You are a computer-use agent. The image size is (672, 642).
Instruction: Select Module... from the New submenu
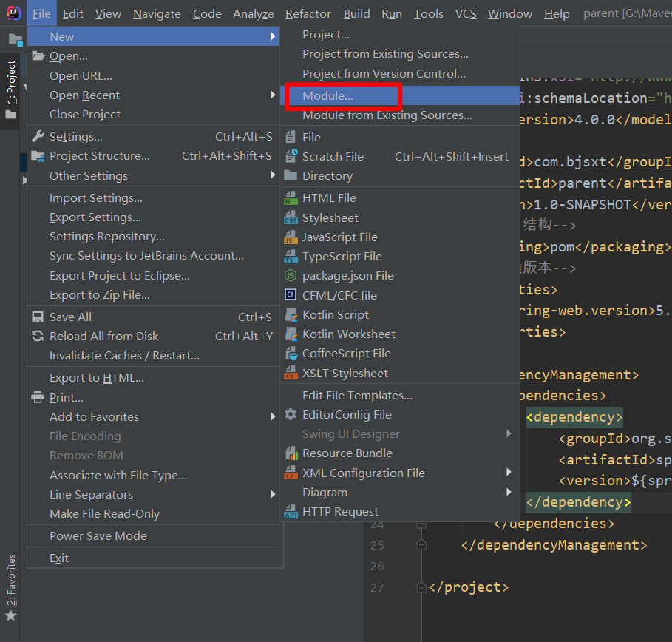(327, 96)
